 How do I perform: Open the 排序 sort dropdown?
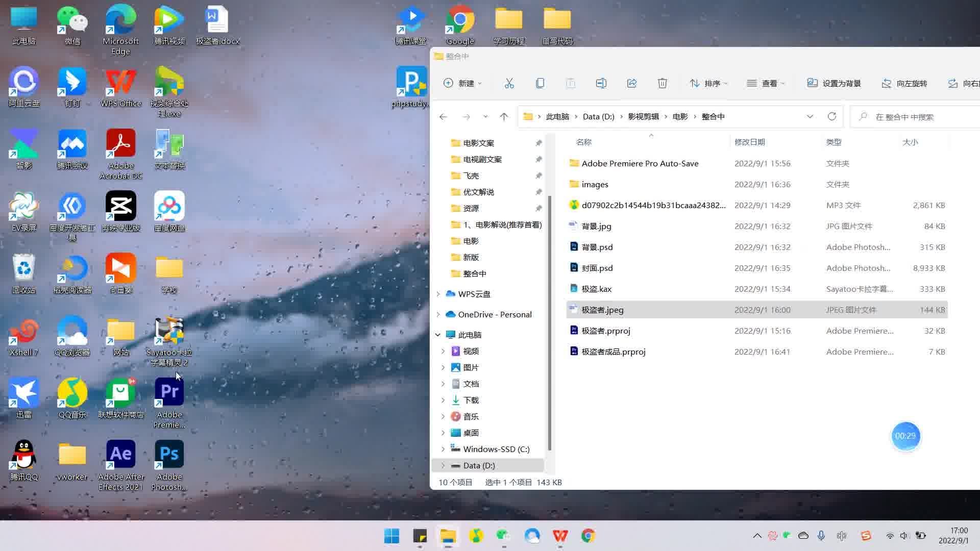coord(708,83)
